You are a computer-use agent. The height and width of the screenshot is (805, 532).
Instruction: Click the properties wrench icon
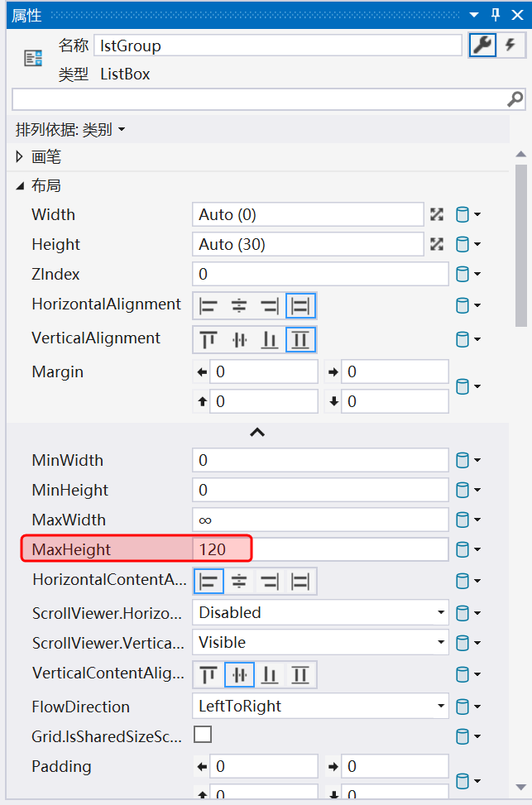coord(482,46)
